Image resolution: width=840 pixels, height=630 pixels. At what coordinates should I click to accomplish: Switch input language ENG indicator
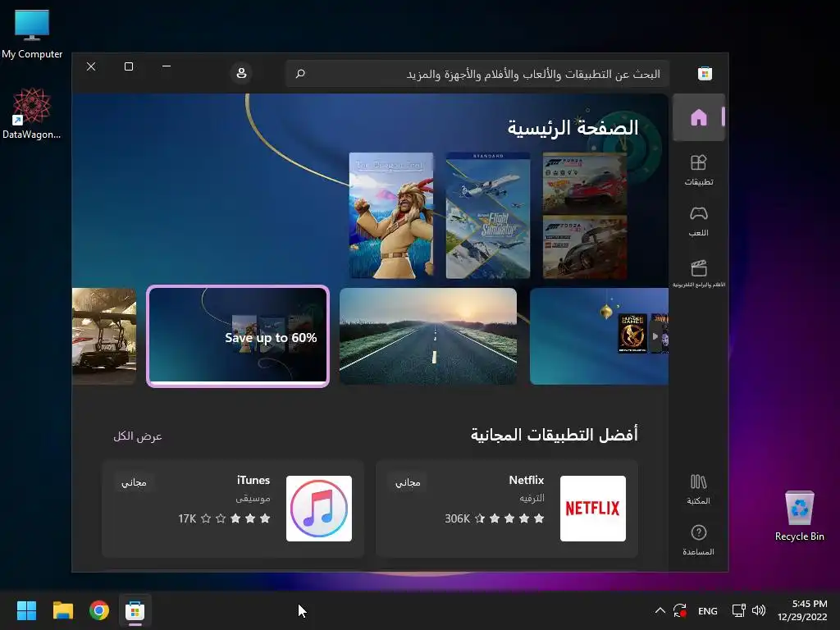coord(708,610)
